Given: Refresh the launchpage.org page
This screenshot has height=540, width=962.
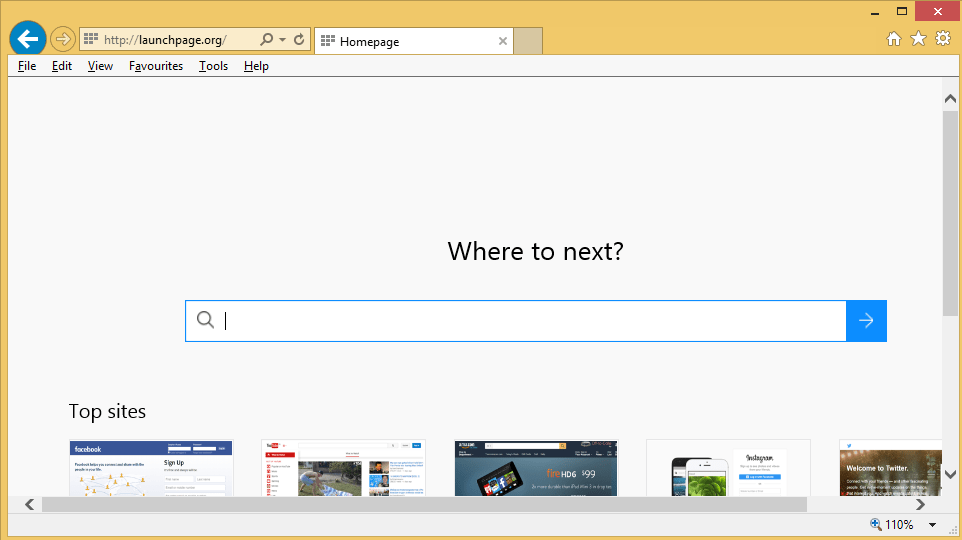Looking at the screenshot, I should tap(299, 39).
